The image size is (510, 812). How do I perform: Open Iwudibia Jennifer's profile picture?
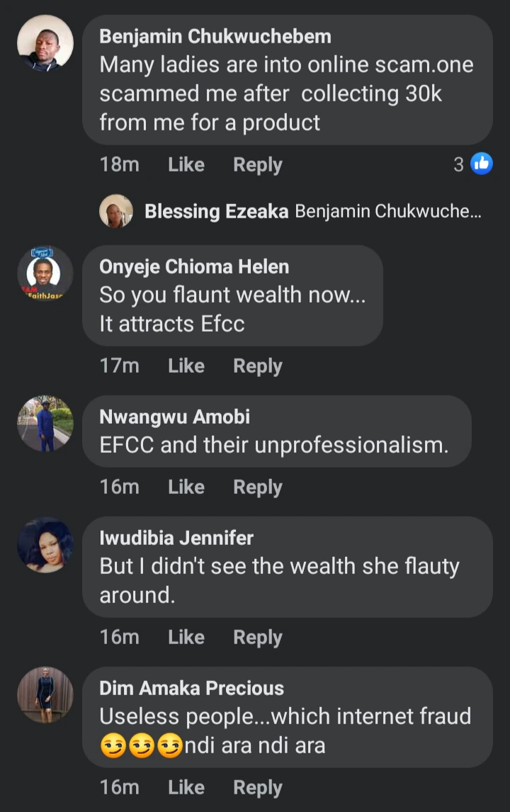pos(45,545)
